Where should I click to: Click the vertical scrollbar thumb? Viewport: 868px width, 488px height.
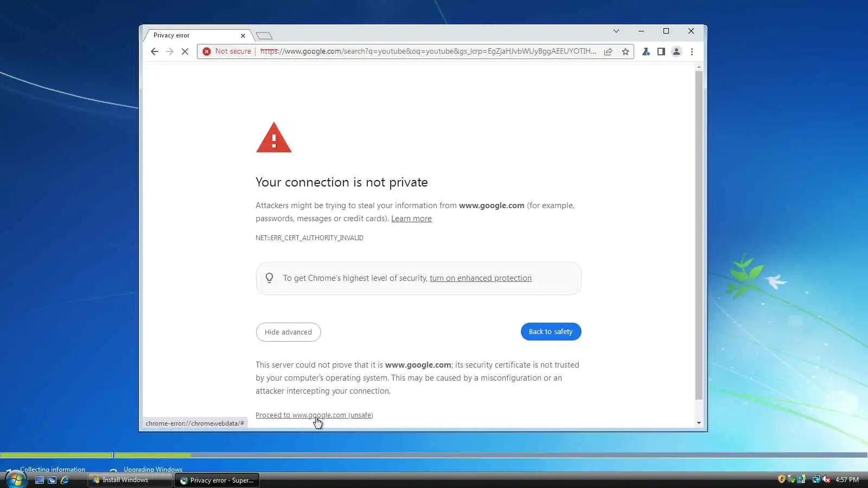tap(699, 235)
